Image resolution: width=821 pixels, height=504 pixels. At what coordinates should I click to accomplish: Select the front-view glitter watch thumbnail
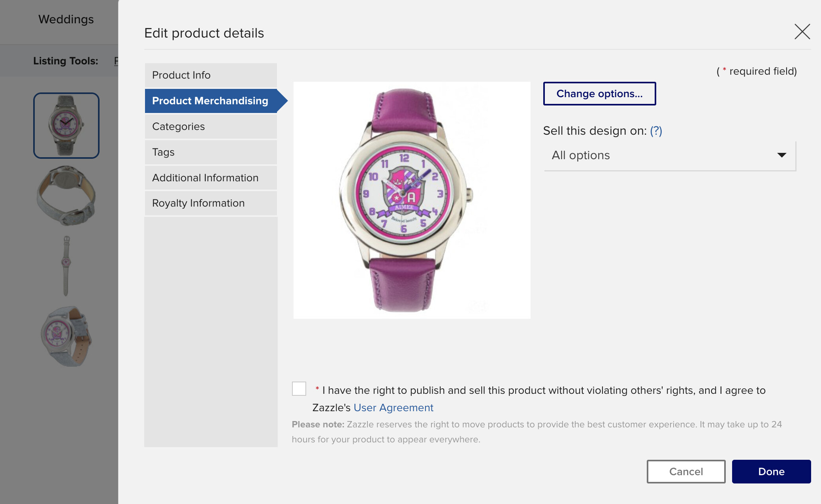click(66, 126)
